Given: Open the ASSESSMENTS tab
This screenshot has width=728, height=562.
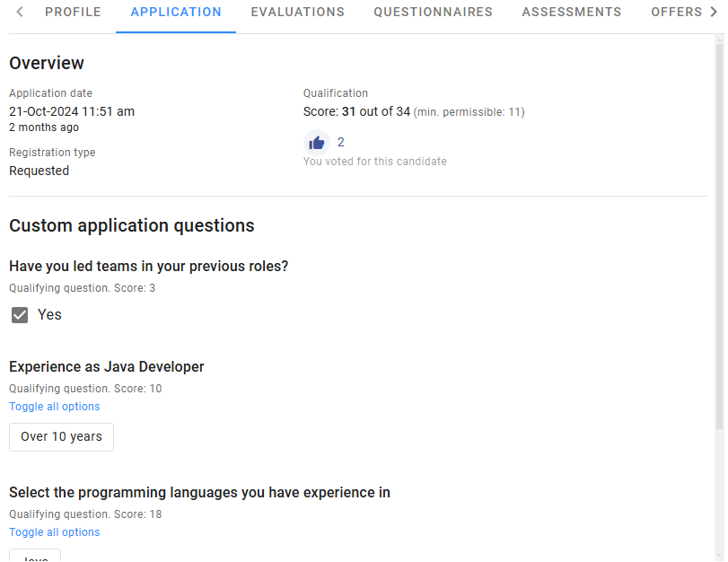Looking at the screenshot, I should click(x=571, y=12).
